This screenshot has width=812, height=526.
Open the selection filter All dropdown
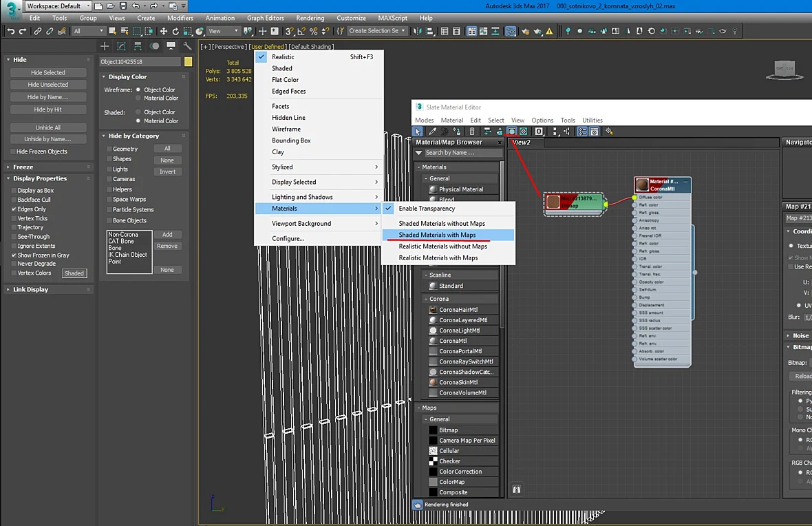pyautogui.click(x=88, y=31)
